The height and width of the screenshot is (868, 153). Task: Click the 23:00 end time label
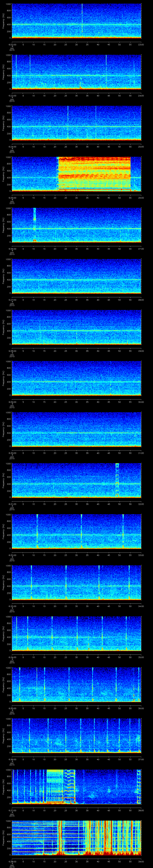141,44
